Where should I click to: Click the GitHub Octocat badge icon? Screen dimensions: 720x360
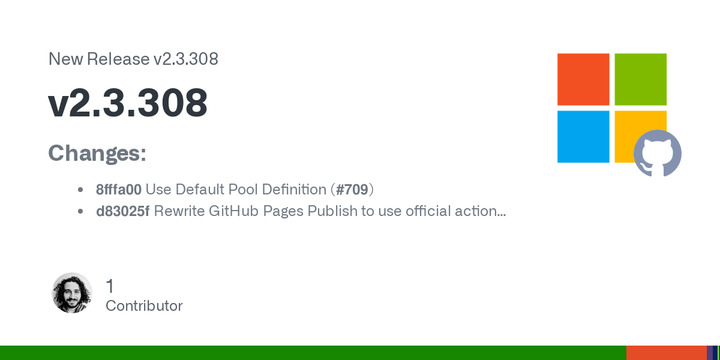coord(658,153)
